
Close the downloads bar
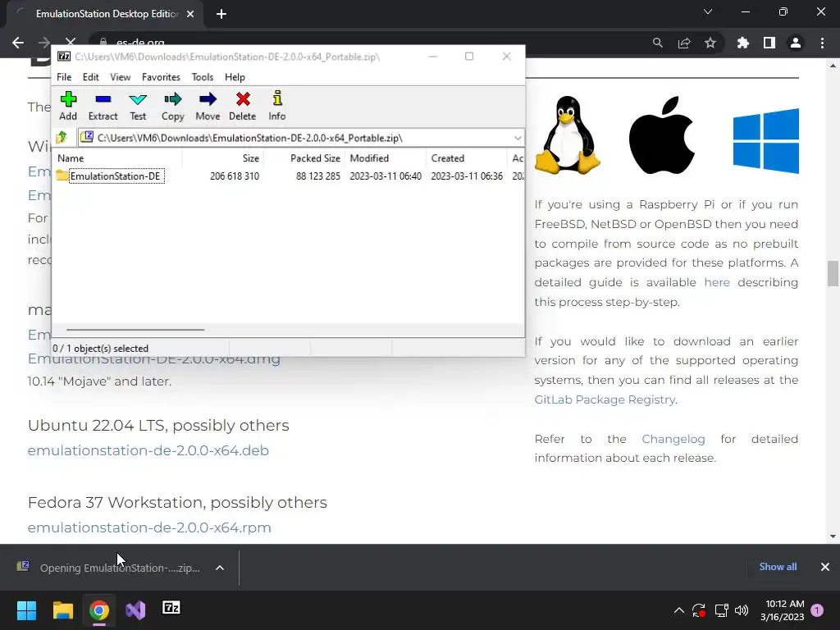(x=825, y=567)
